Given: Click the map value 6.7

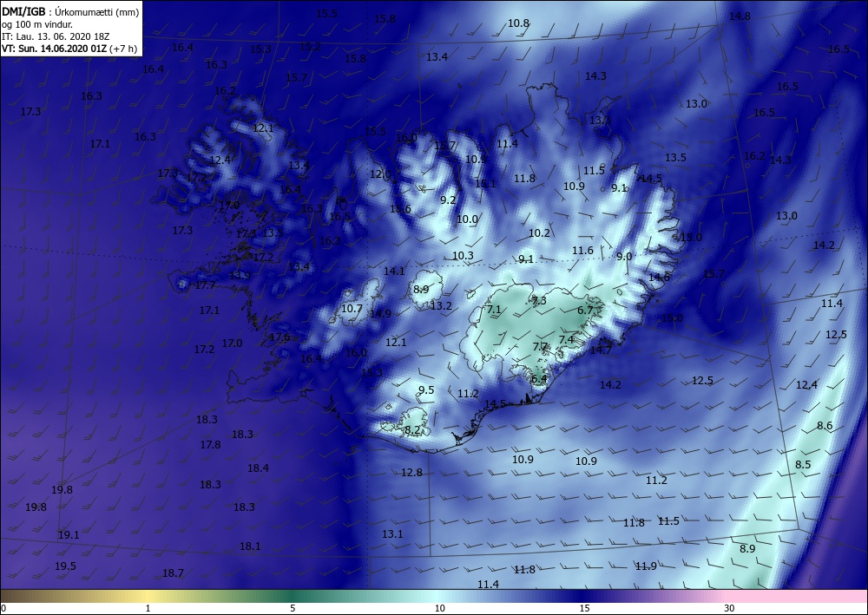Looking at the screenshot, I should pos(585,311).
